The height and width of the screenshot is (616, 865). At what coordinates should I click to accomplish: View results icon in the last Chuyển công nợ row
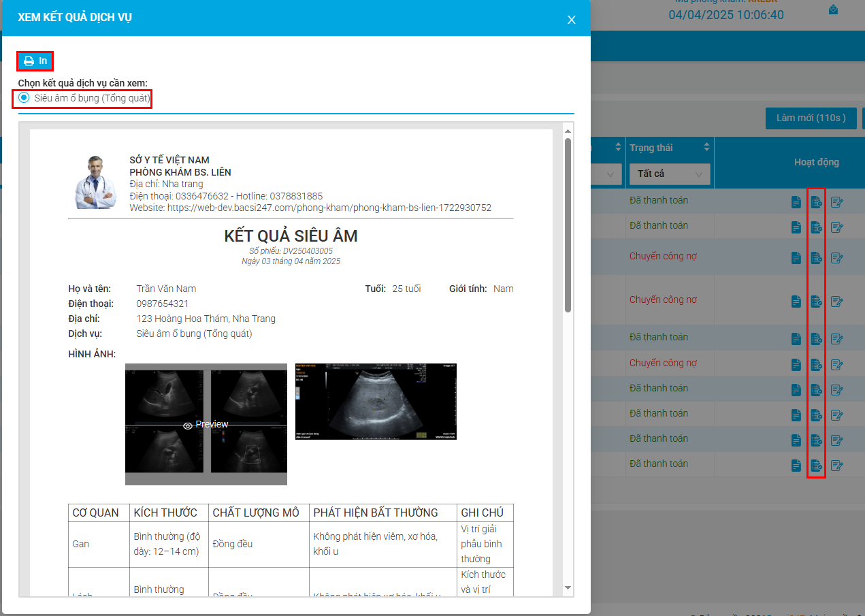click(816, 365)
